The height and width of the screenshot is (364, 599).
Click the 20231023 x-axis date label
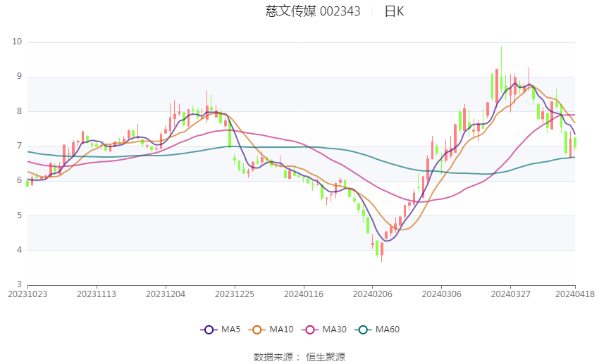click(27, 294)
